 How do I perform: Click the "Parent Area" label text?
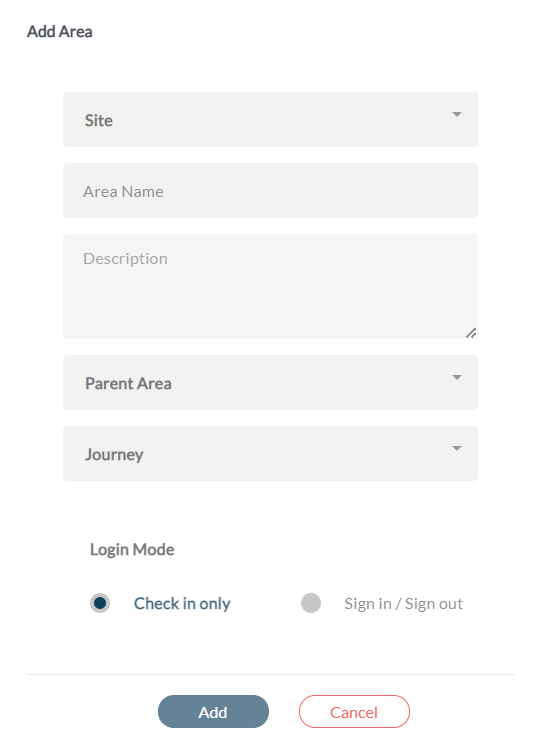pyautogui.click(x=128, y=384)
